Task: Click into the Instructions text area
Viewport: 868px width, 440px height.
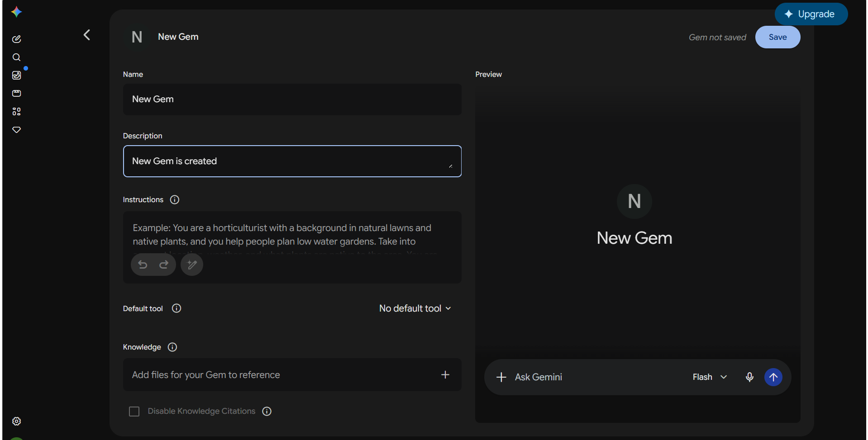Action: 292,247
